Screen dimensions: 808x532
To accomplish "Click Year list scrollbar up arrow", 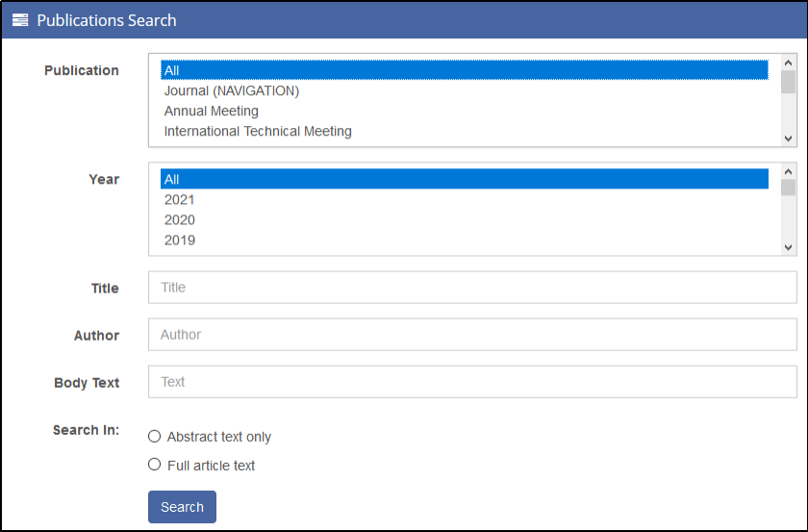I will click(x=788, y=171).
